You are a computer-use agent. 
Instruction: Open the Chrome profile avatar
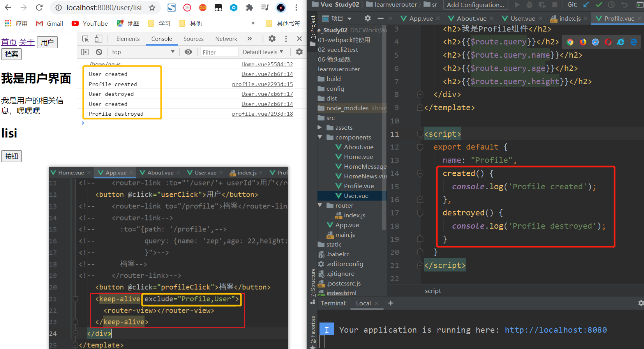pos(281,7)
